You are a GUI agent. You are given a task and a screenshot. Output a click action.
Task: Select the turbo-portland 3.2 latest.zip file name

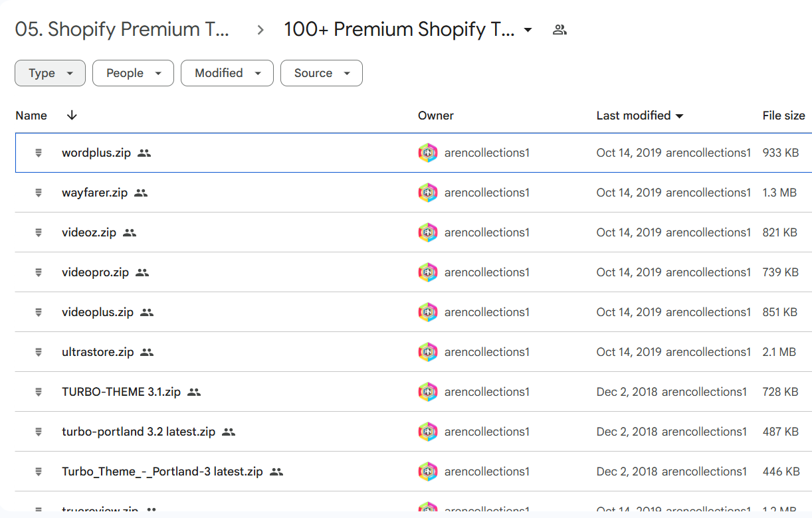[139, 432]
